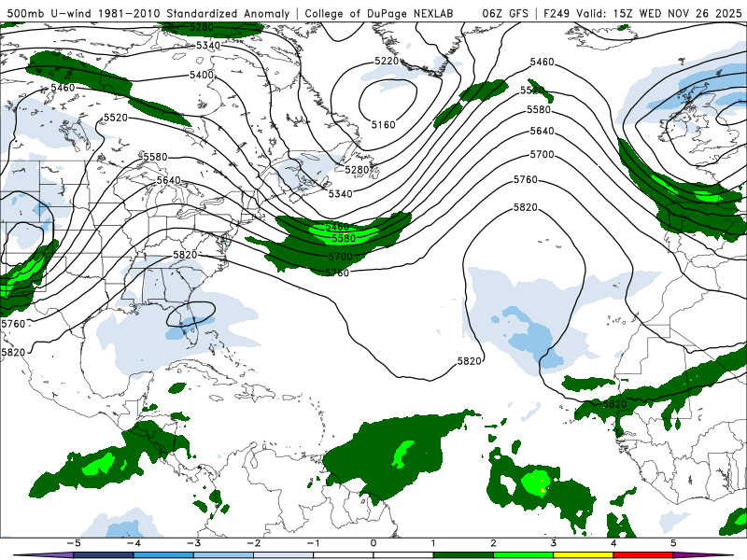Image resolution: width=747 pixels, height=560 pixels.
Task: Click the colorbar tick label '-3'
Action: click(x=193, y=543)
